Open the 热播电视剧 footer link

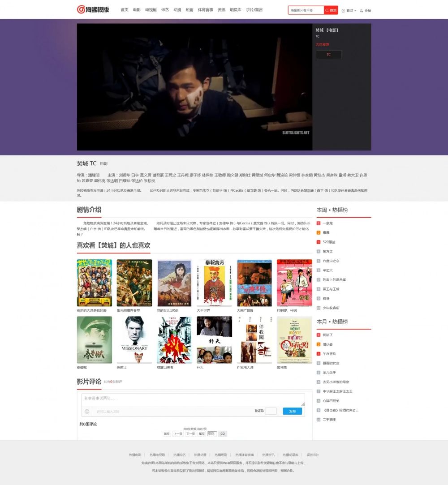point(157,455)
